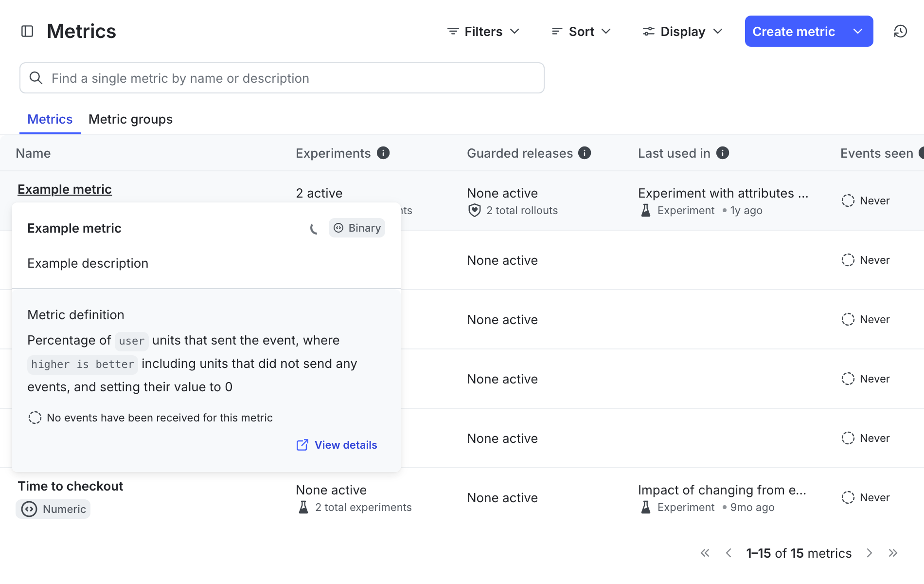Open the Sort dropdown

click(x=581, y=32)
